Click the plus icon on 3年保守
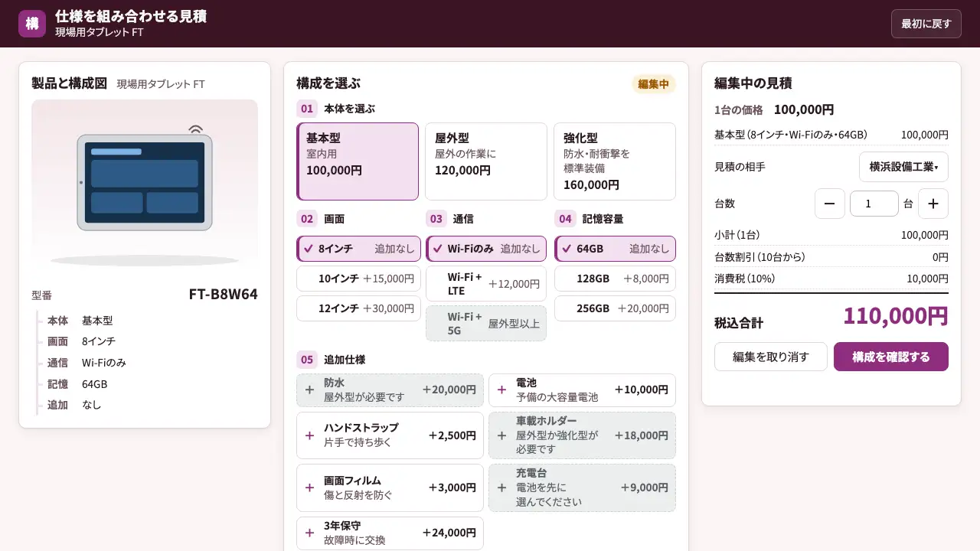 click(309, 533)
